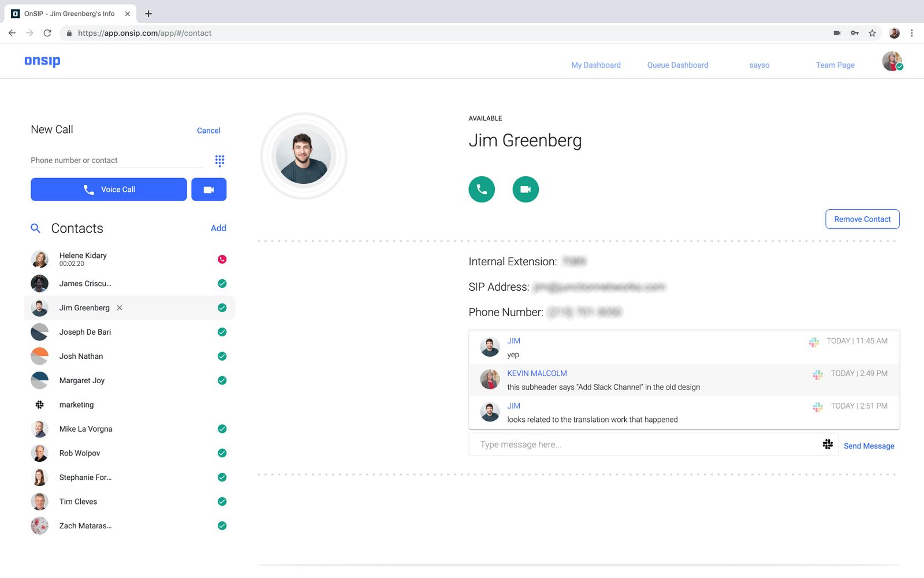
Task: Open the Team Page link
Action: [x=835, y=65]
